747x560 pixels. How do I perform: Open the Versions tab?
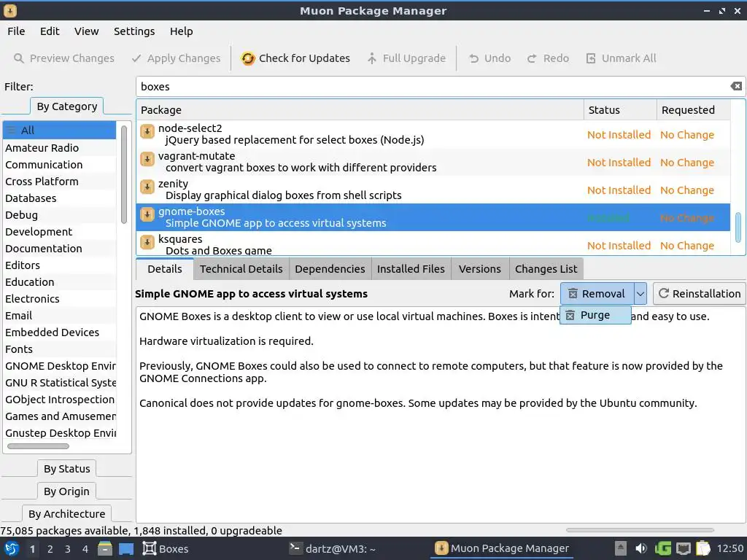tap(480, 269)
